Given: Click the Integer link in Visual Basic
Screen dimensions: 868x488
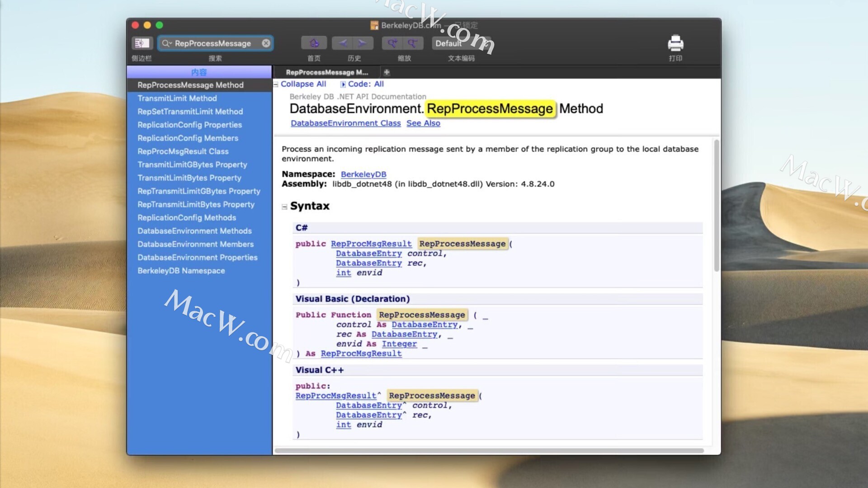Looking at the screenshot, I should tap(399, 343).
